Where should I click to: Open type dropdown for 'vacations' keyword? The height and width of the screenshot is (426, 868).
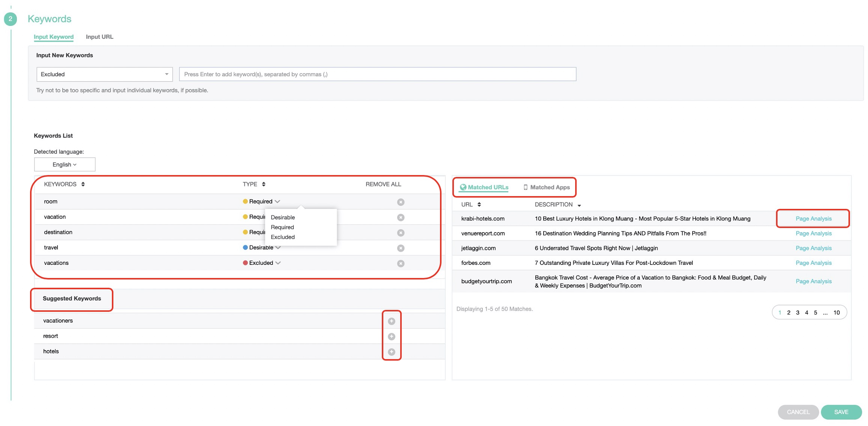[278, 263]
